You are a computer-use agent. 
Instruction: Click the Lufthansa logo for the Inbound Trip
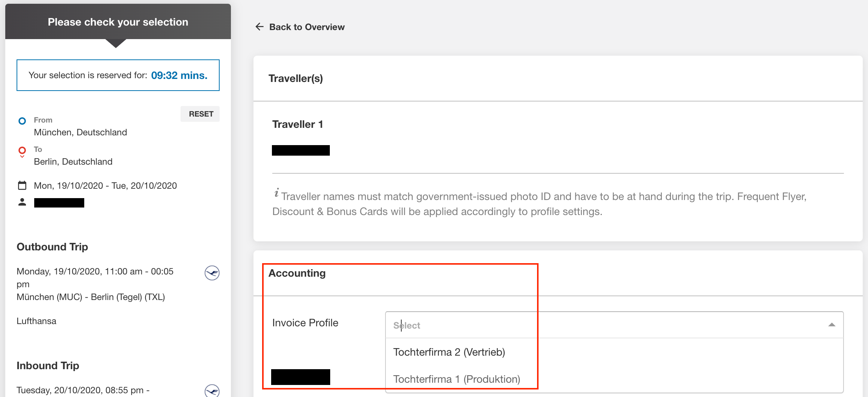(212, 391)
